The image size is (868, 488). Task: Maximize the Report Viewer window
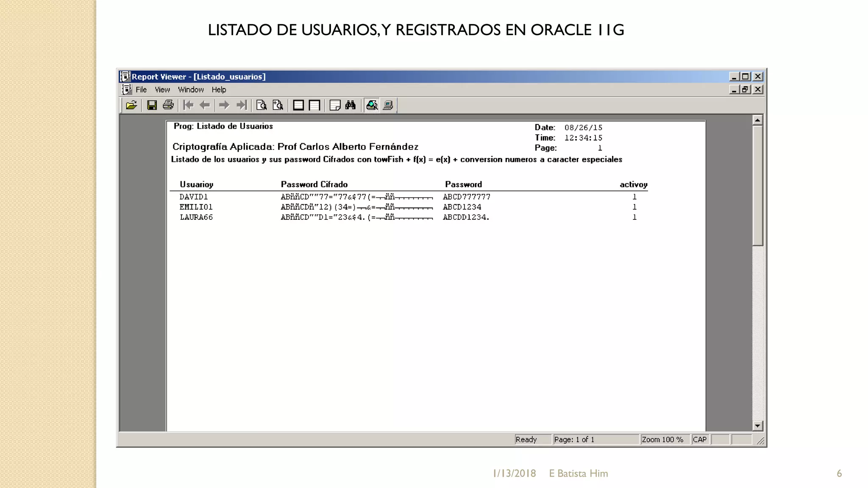tap(746, 77)
